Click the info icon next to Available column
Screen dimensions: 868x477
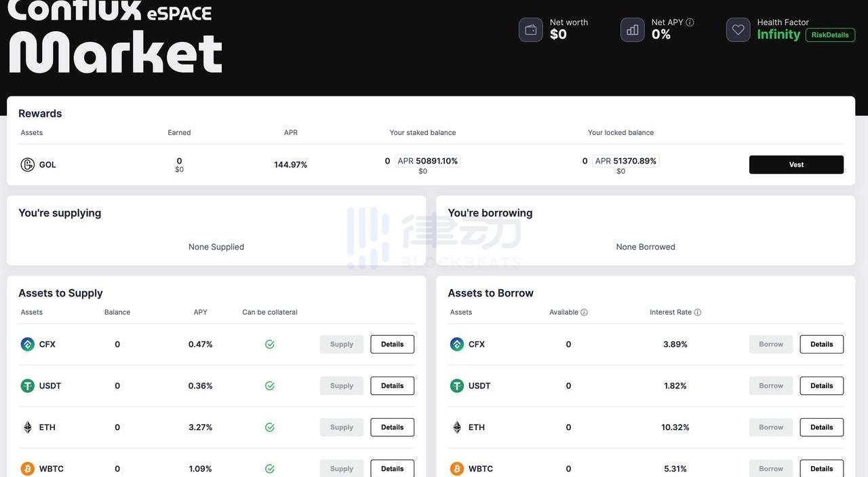[x=584, y=313]
